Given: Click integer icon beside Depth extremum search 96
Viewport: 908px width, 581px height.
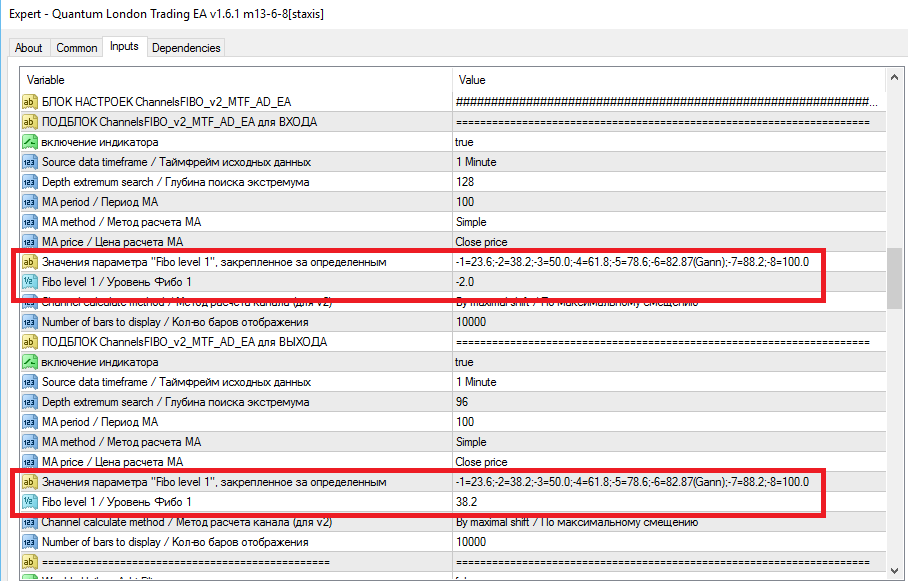Looking at the screenshot, I should point(30,402).
